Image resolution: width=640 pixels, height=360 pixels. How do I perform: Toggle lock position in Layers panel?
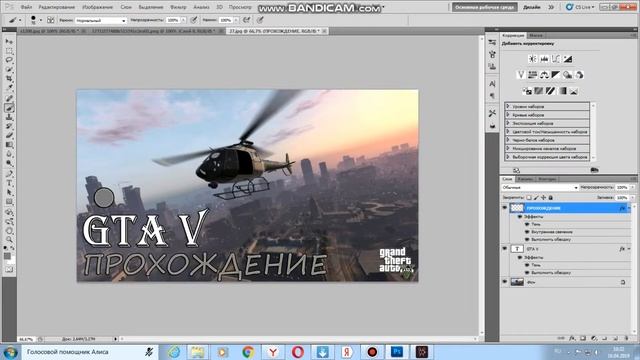coord(543,198)
